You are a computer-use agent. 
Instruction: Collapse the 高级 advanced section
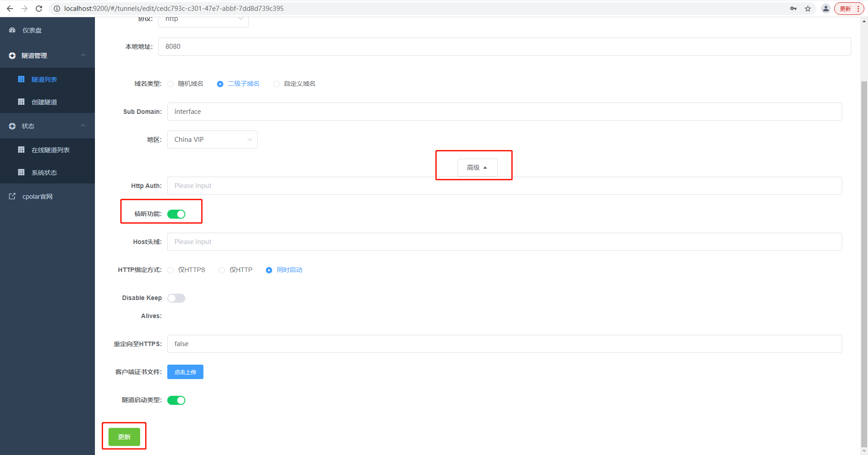[477, 167]
